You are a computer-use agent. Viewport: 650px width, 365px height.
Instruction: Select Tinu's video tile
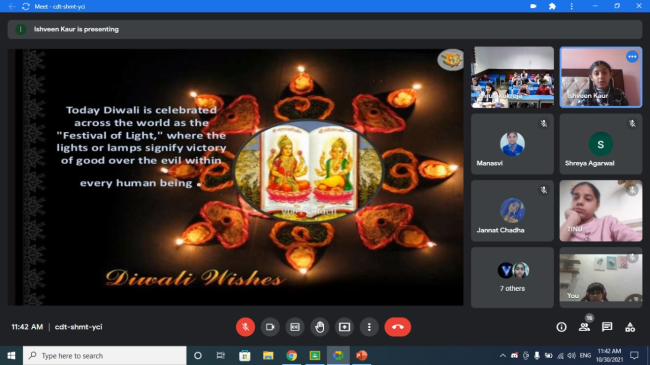[x=601, y=211]
